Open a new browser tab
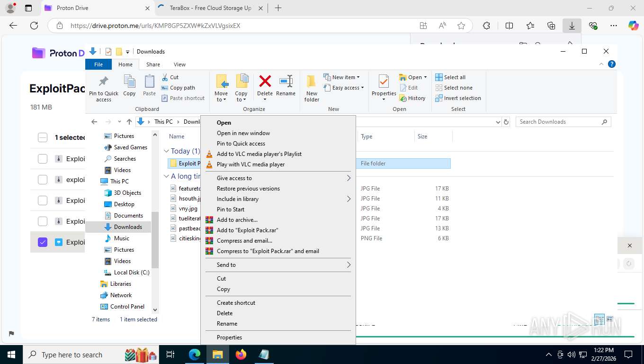 [x=278, y=8]
